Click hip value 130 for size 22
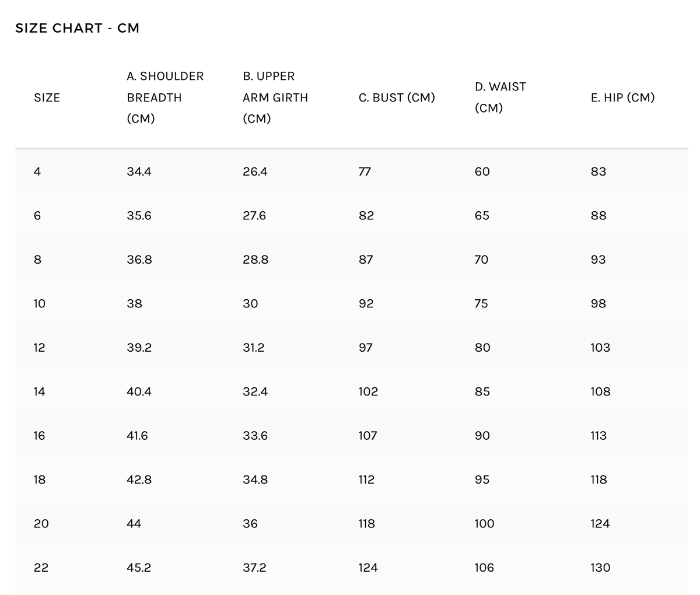700x595 pixels. [600, 568]
